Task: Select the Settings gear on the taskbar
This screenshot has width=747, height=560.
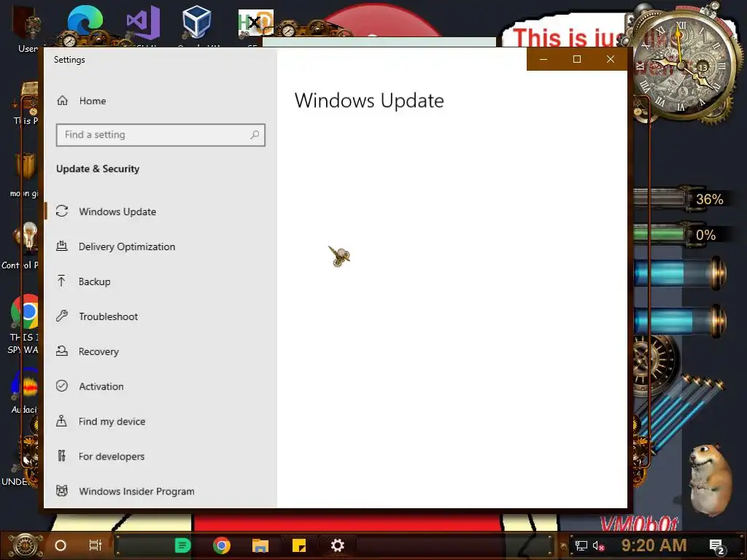Action: tap(337, 545)
